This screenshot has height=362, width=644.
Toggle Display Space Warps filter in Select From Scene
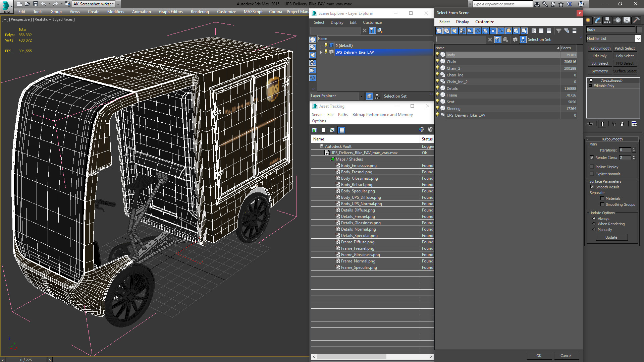coord(478,31)
